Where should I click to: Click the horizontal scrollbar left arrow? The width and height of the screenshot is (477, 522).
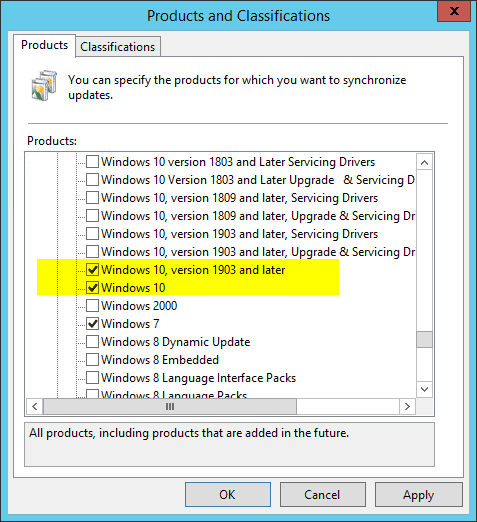click(34, 407)
